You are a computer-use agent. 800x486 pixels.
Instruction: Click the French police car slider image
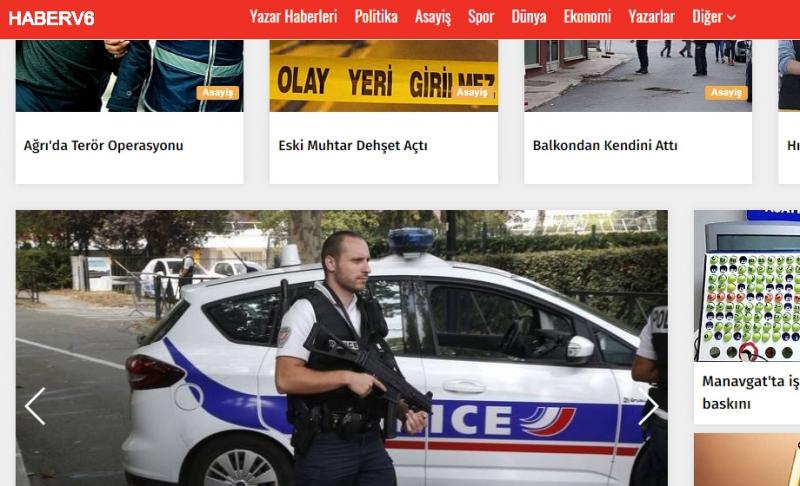341,348
